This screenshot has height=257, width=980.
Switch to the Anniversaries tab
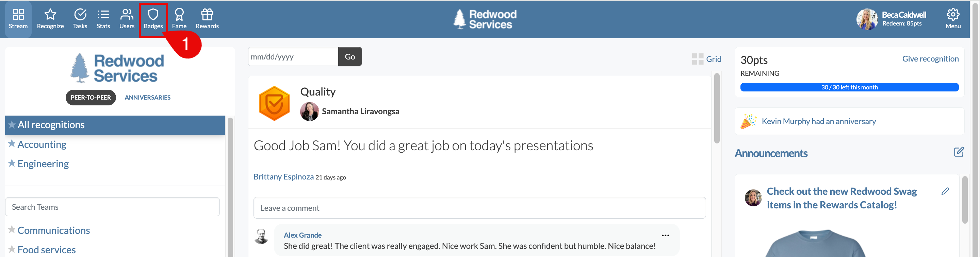(x=148, y=98)
